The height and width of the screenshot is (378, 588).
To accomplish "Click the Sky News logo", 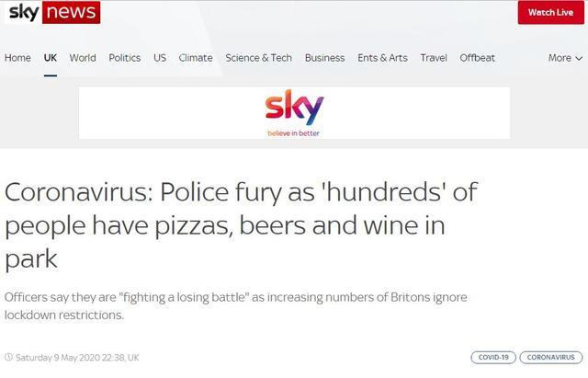I will coord(52,12).
